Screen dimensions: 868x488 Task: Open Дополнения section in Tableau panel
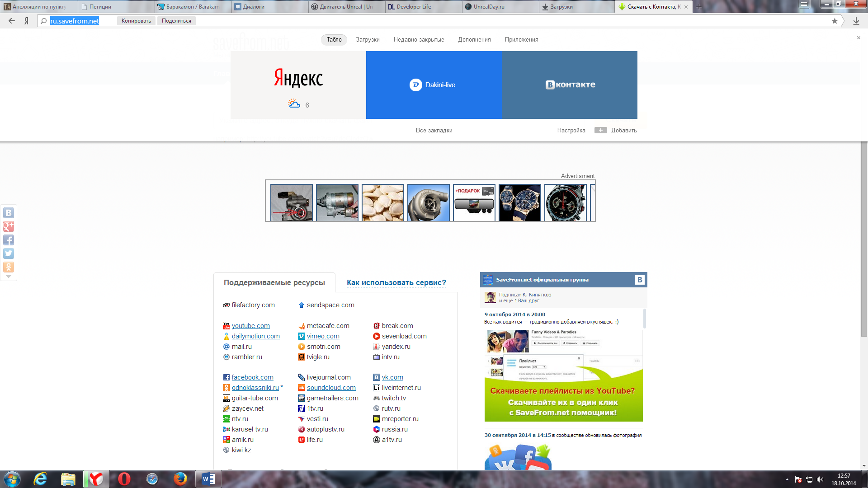[474, 40]
